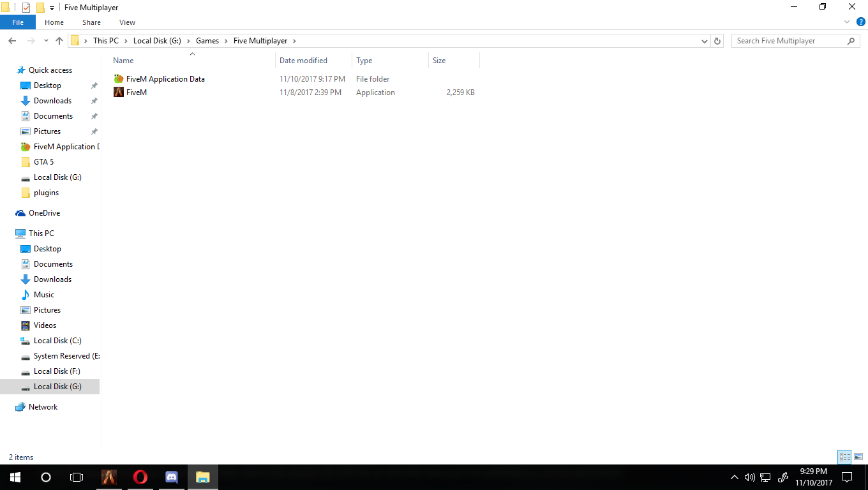Click the Properties quick access icon
Screen dimensions: 868x490
[26, 8]
